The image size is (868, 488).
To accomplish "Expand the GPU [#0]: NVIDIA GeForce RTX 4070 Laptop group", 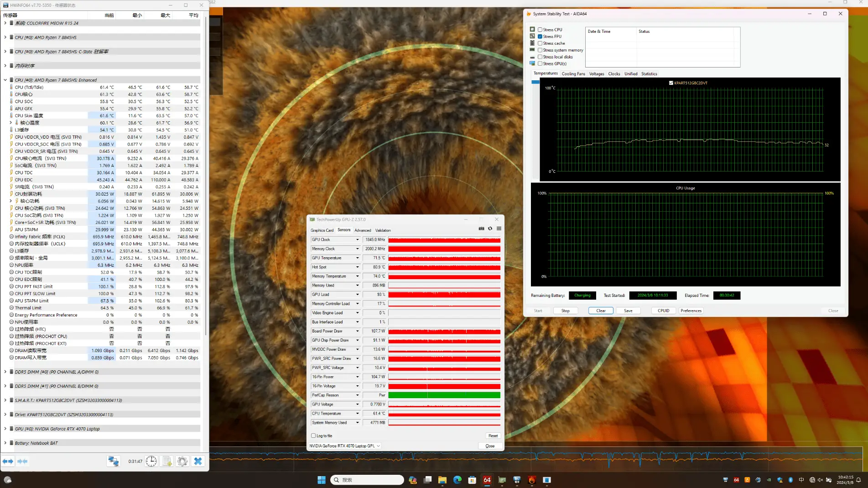I will click(5, 429).
